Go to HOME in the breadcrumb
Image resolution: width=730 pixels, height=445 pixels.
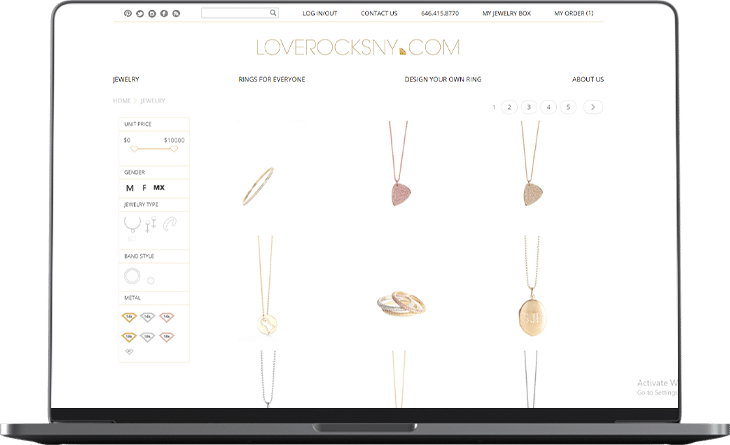(x=122, y=101)
